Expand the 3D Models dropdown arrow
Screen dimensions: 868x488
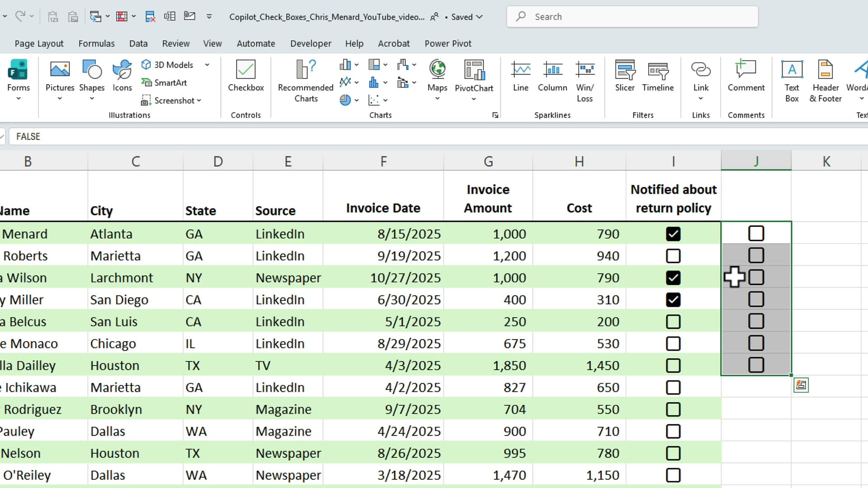coord(207,65)
